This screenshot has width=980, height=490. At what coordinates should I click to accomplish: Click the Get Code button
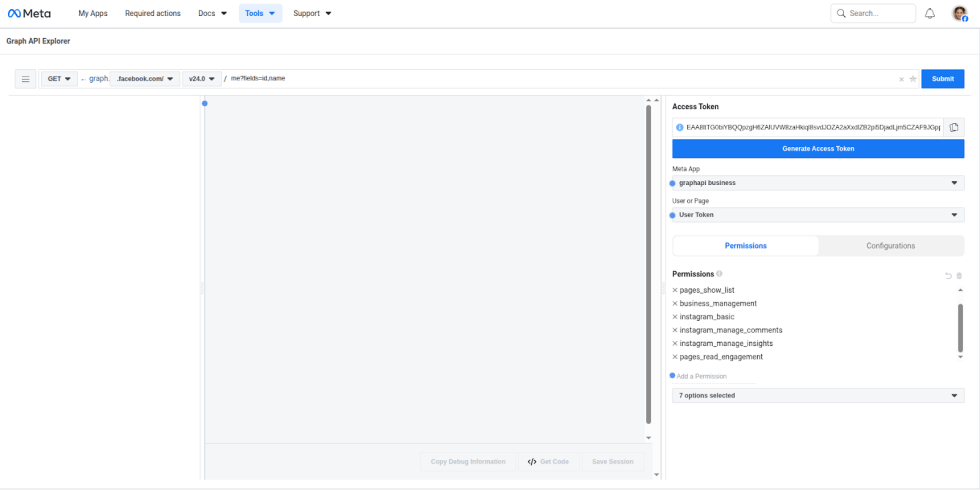pyautogui.click(x=549, y=462)
